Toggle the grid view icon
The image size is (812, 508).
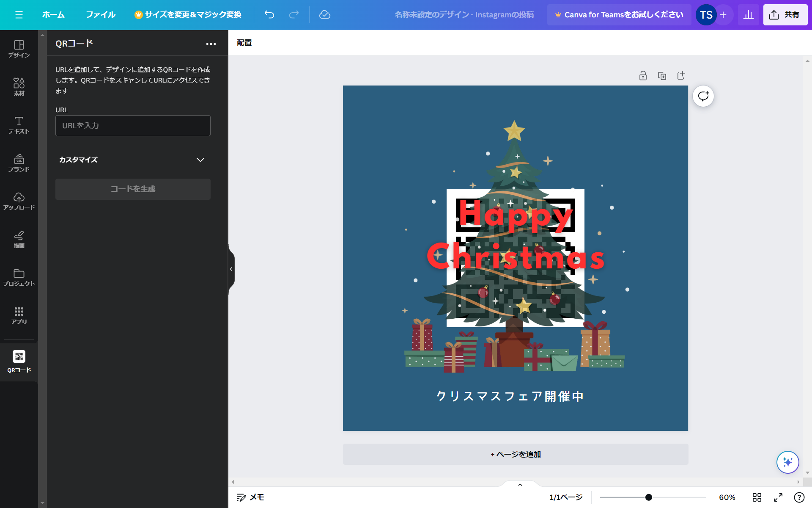click(757, 497)
